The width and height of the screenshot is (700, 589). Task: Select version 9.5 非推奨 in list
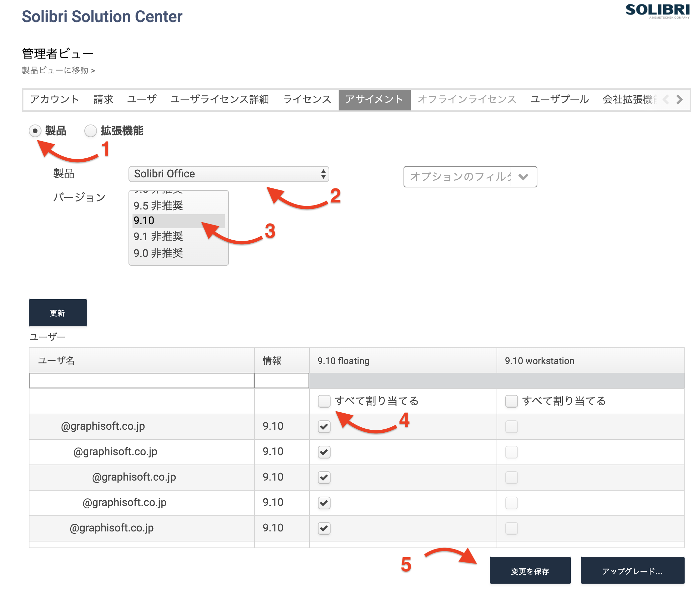[x=179, y=205]
